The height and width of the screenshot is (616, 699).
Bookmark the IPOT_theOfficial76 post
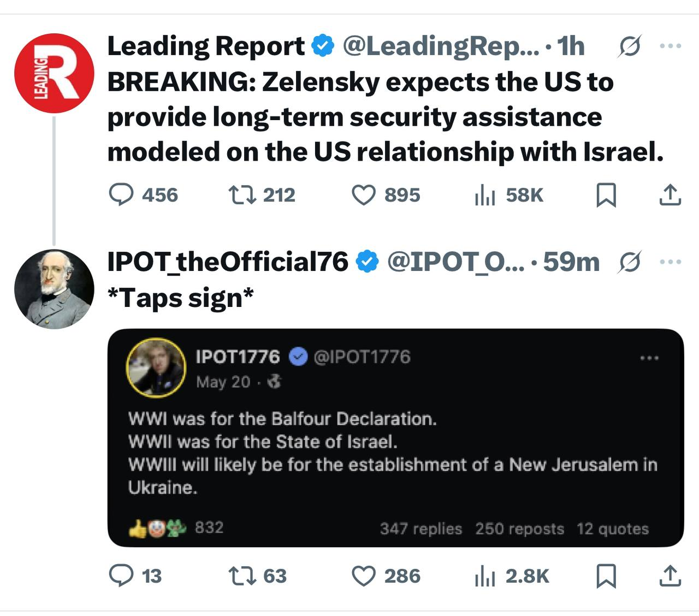[x=606, y=576]
